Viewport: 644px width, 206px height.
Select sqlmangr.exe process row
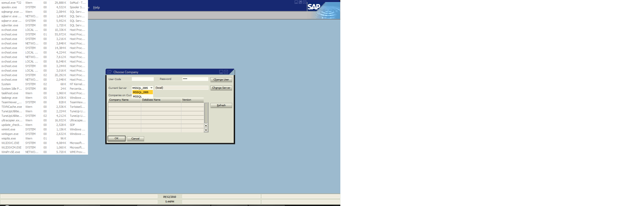pyautogui.click(x=44, y=12)
